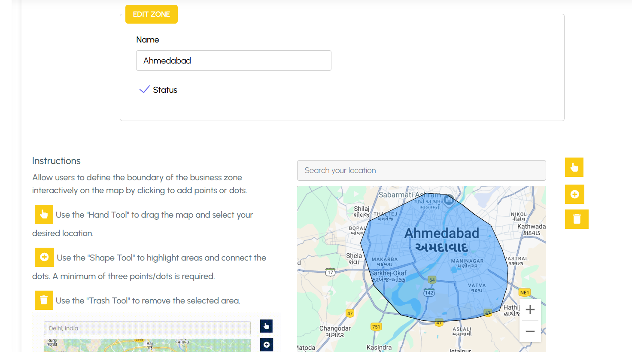The image size is (644, 352).
Task: Click the Vatva label on the map
Action: (477, 288)
